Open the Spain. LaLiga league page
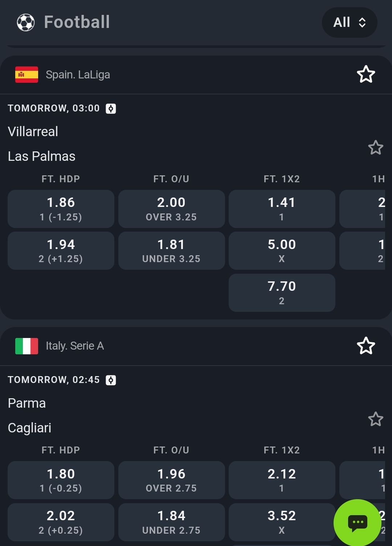The height and width of the screenshot is (546, 392). tap(78, 75)
